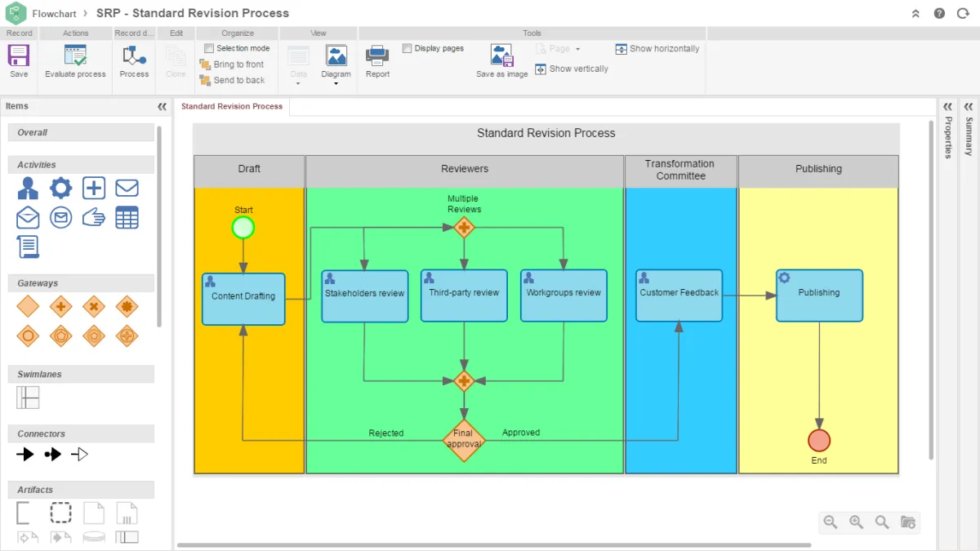Click Show horizontally in Tools
This screenshot has height=551, width=980.
point(657,49)
